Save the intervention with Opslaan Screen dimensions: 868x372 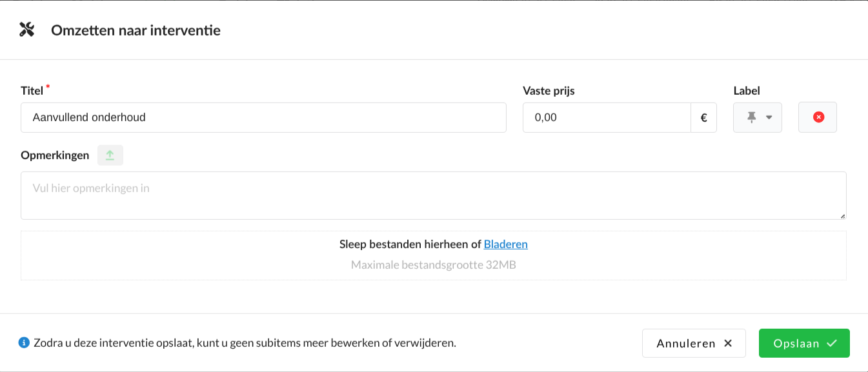coord(803,343)
